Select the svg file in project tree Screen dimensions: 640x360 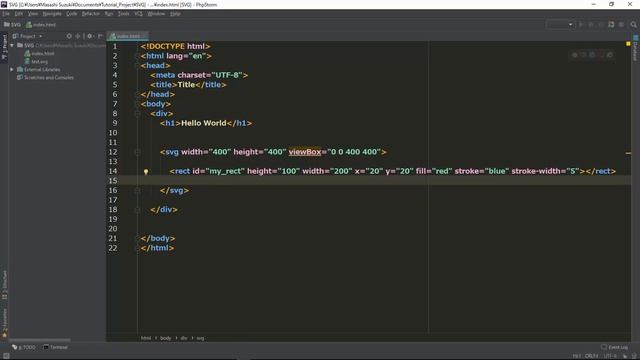coord(36,62)
